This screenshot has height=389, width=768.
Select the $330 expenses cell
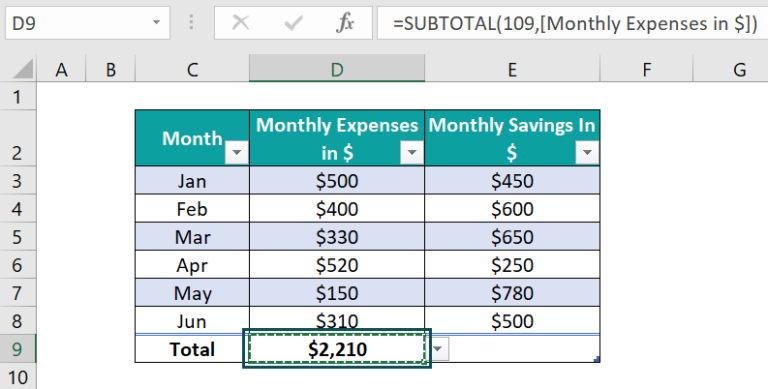click(337, 237)
